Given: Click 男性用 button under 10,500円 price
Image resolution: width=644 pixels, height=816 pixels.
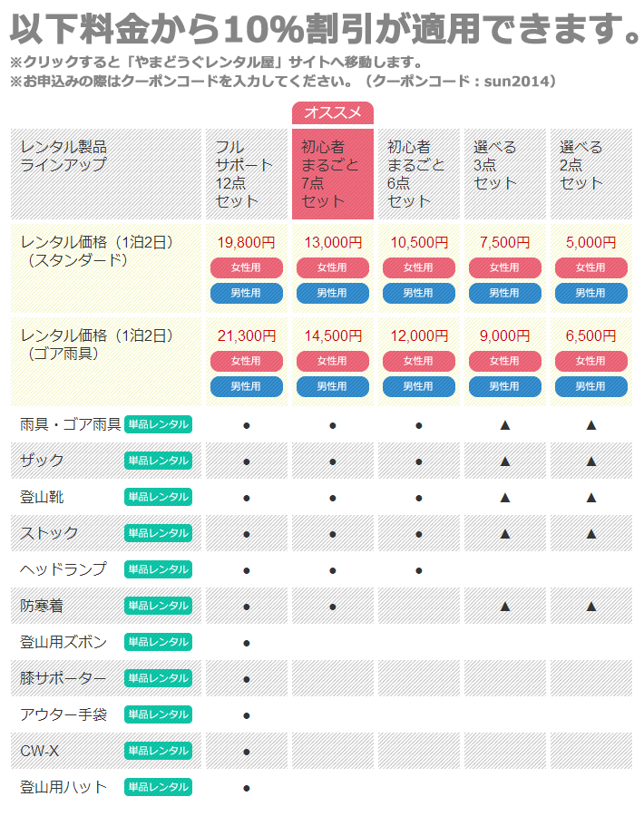Looking at the screenshot, I should (418, 293).
